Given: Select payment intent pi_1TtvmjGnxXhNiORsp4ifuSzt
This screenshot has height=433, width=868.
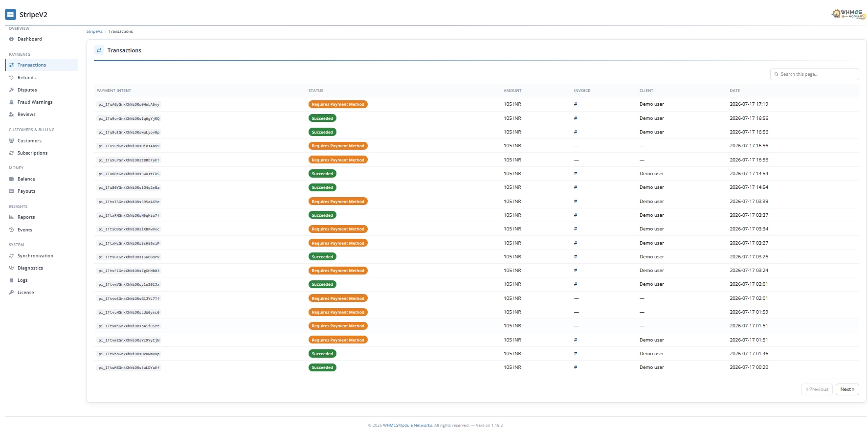Looking at the screenshot, I should click(x=129, y=326).
